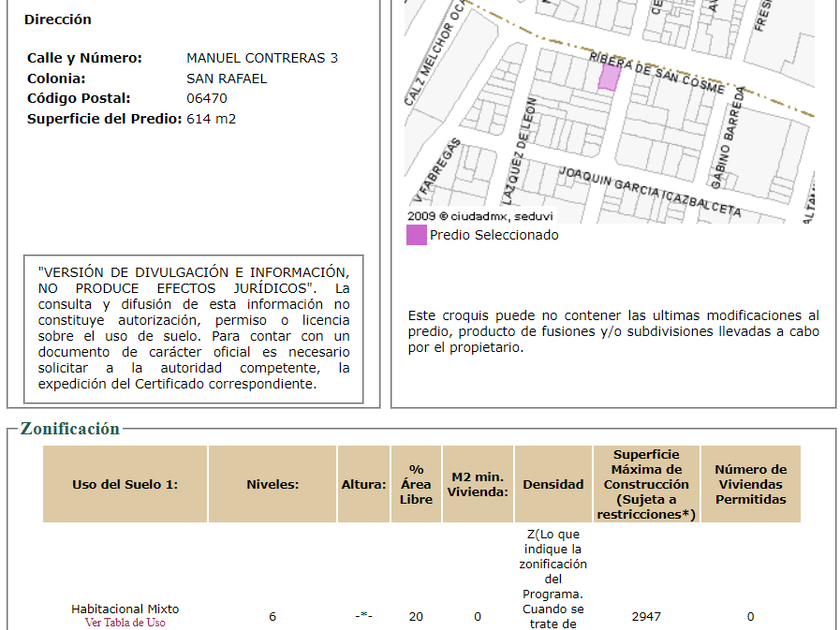The height and width of the screenshot is (630, 840).
Task: Click the 'Colonia:' label
Action: (x=56, y=79)
